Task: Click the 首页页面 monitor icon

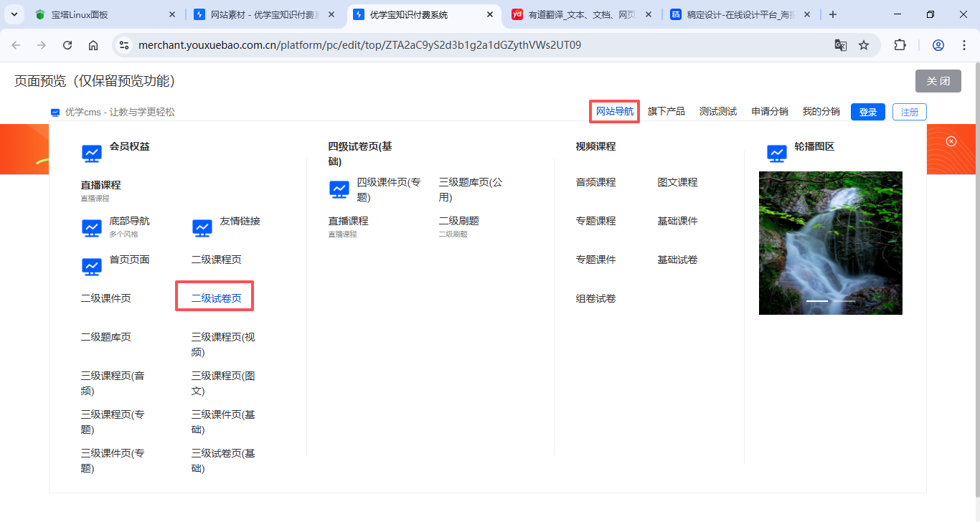Action: tap(92, 266)
